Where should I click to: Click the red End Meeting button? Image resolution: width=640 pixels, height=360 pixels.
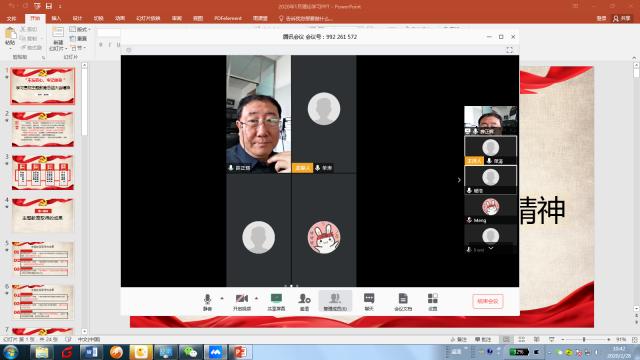pos(488,301)
